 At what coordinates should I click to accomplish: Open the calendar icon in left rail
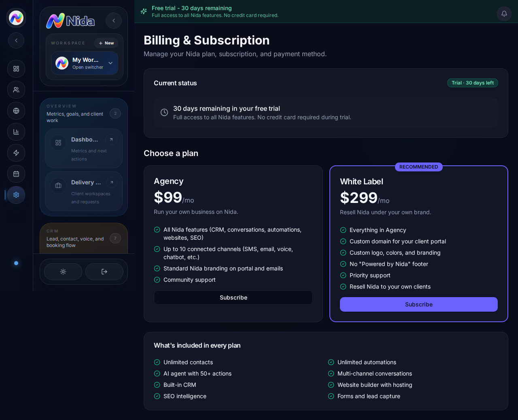click(16, 174)
